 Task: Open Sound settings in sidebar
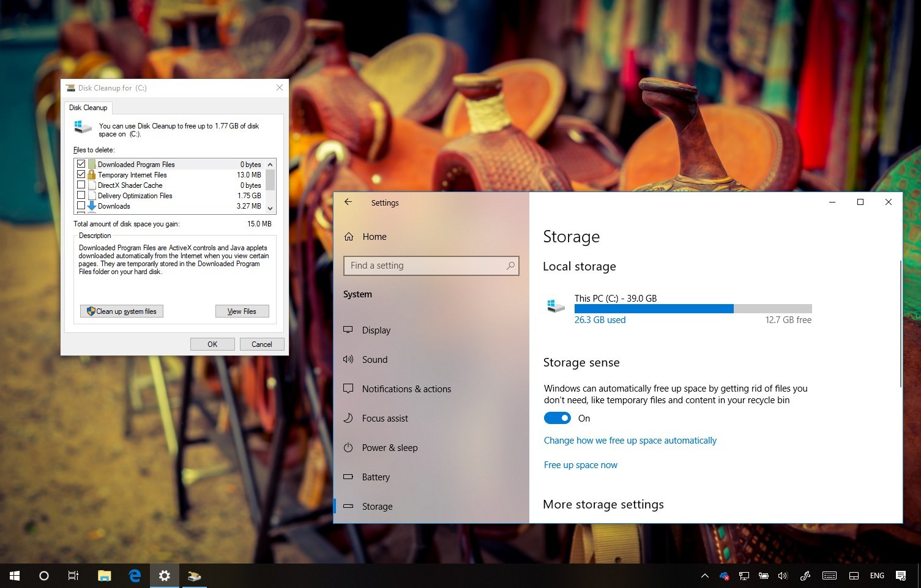point(431,360)
